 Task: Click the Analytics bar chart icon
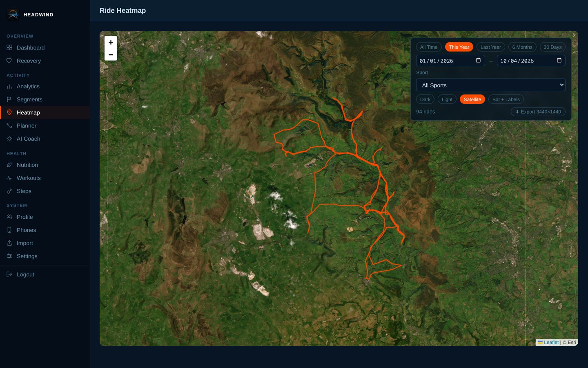click(9, 87)
